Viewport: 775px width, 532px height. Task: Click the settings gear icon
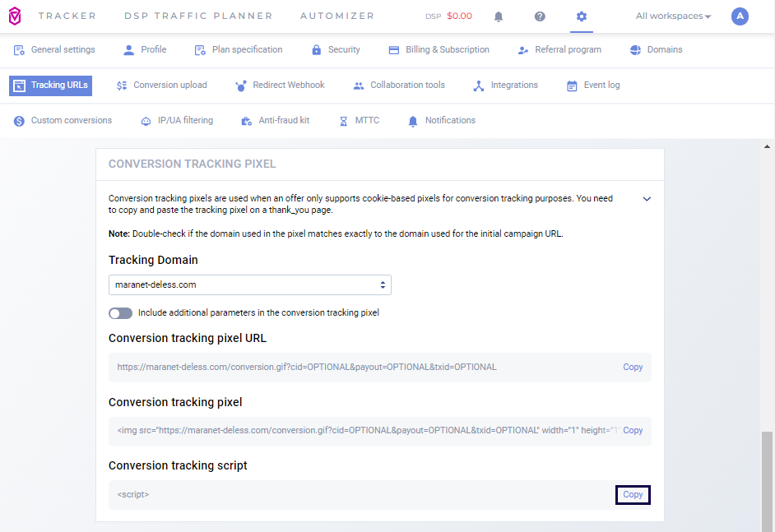coord(582,16)
